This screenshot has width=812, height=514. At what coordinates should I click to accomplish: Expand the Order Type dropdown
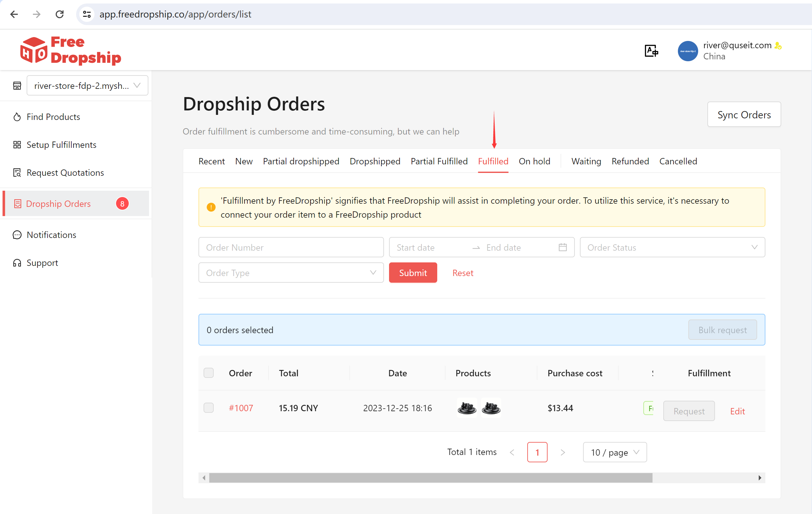coord(291,273)
